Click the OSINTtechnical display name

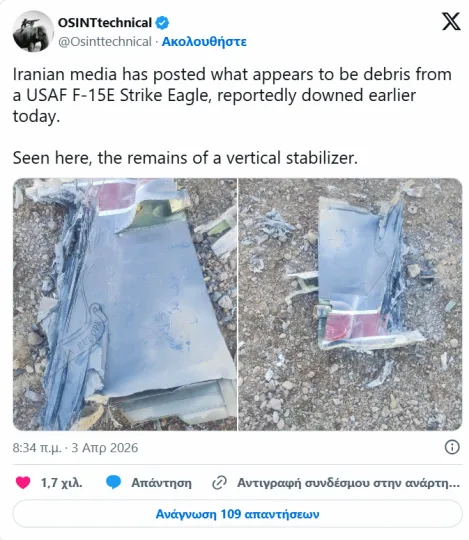[105, 23]
